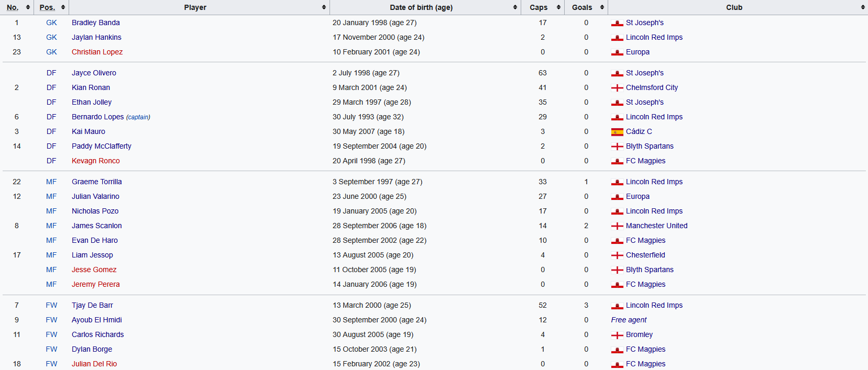Click the GK position link for Jaylan Hankins
868x370 pixels.
tap(51, 37)
